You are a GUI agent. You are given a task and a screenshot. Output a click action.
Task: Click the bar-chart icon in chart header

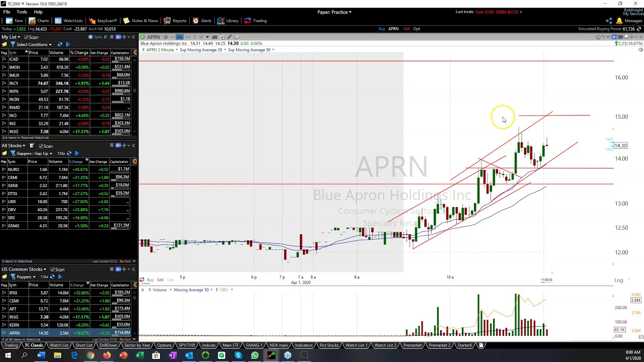tap(214, 37)
